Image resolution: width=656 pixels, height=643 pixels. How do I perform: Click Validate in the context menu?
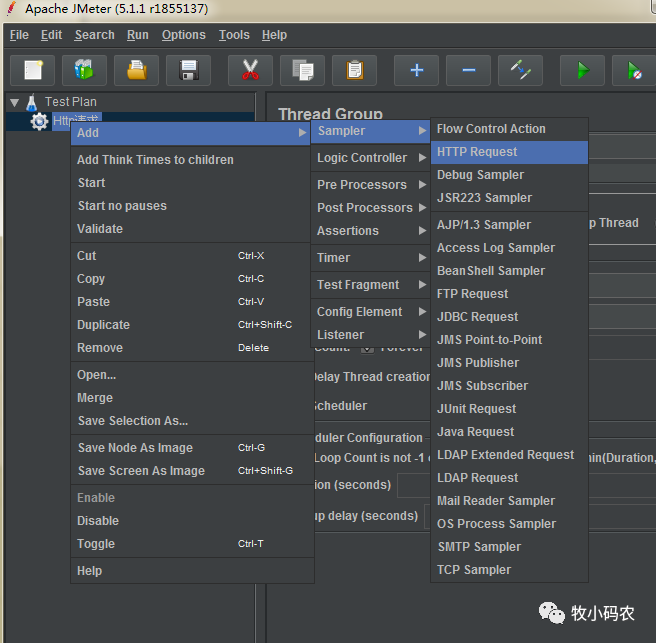click(190, 229)
